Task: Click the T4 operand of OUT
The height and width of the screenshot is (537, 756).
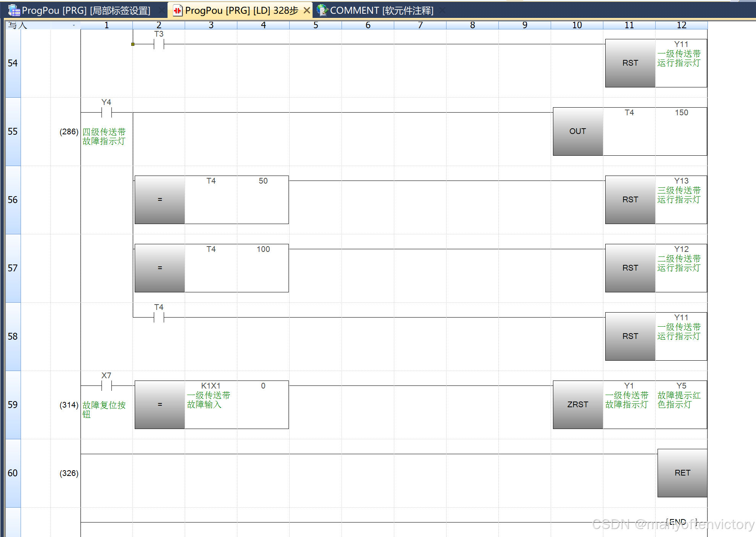Action: [x=629, y=113]
